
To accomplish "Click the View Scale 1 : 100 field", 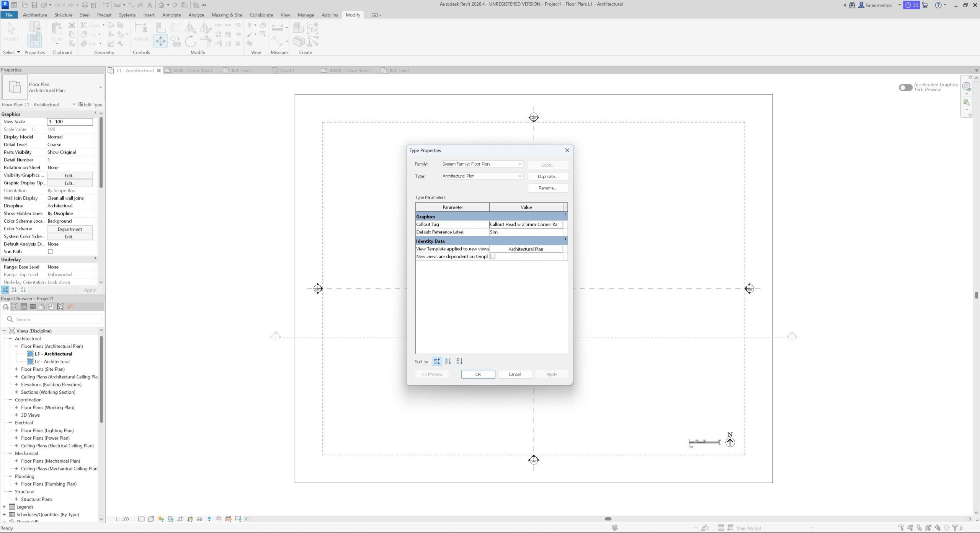I will [70, 122].
